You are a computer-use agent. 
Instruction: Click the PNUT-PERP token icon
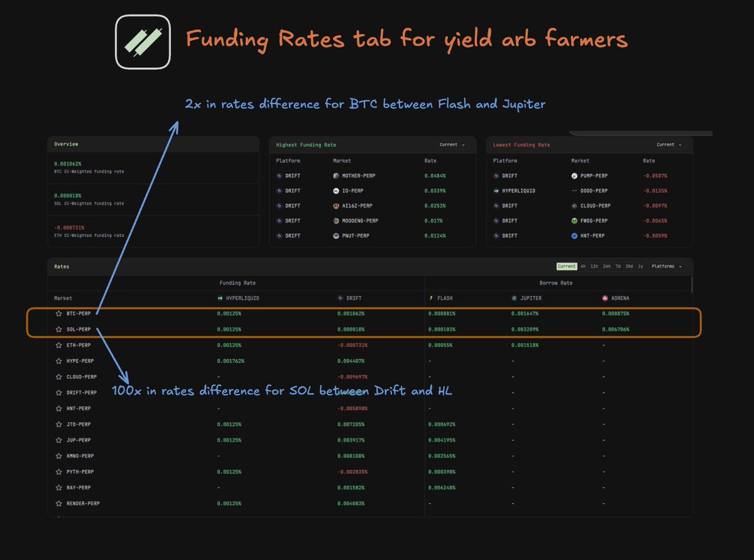coord(337,236)
